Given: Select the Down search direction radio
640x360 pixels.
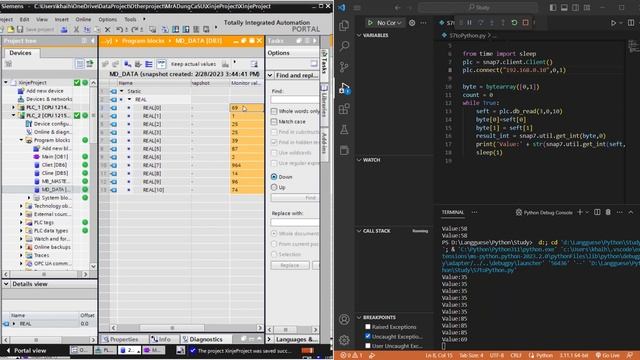Looking at the screenshot, I should point(274,177).
